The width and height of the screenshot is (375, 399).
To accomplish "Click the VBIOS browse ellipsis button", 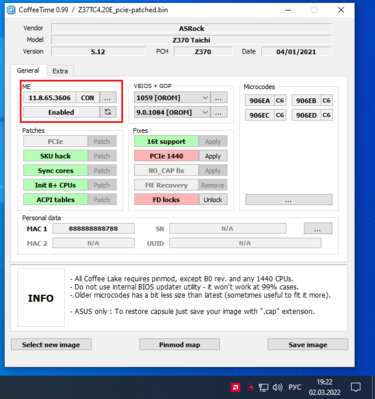I will 219,98.
